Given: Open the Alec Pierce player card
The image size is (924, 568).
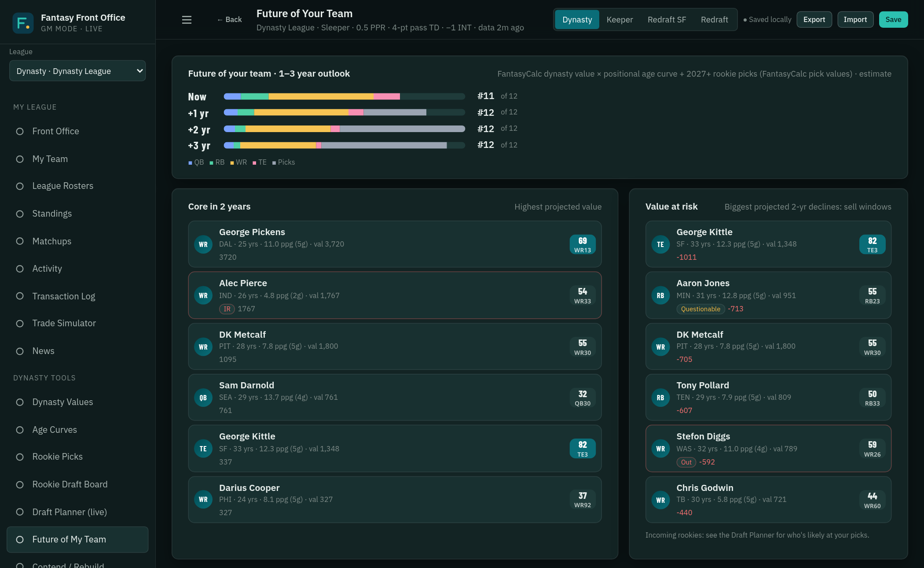Looking at the screenshot, I should (395, 295).
